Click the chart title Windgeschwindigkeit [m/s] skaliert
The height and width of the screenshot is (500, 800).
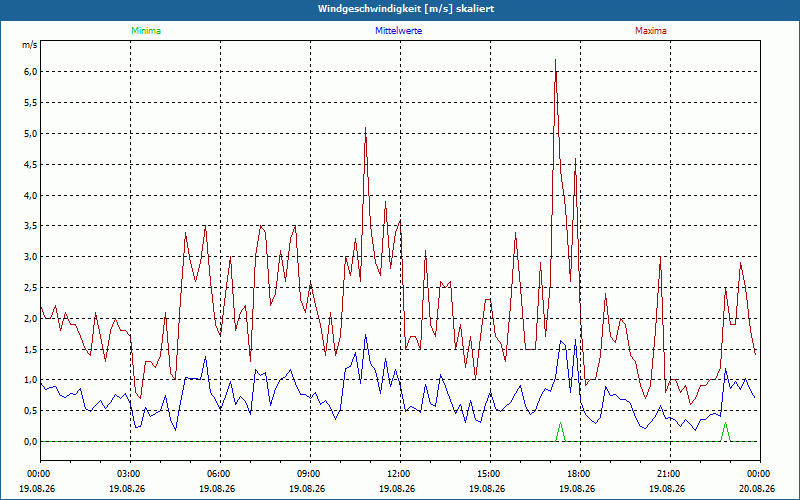pos(406,9)
